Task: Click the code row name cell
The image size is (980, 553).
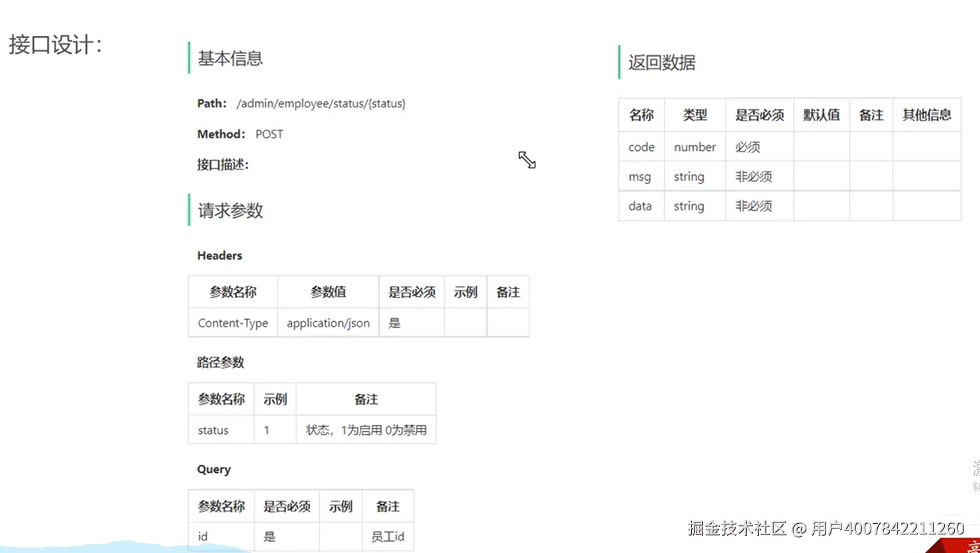Action: pos(641,147)
